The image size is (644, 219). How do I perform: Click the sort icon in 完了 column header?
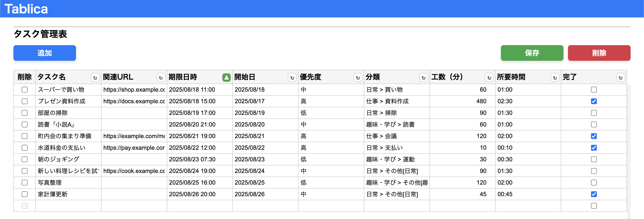[x=621, y=78]
